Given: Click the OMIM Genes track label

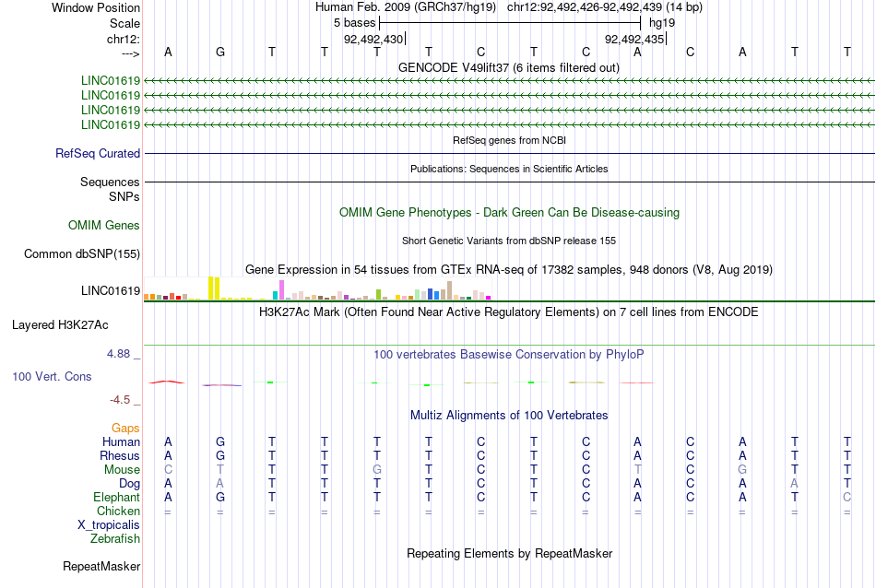Looking at the screenshot, I should pos(104,225).
